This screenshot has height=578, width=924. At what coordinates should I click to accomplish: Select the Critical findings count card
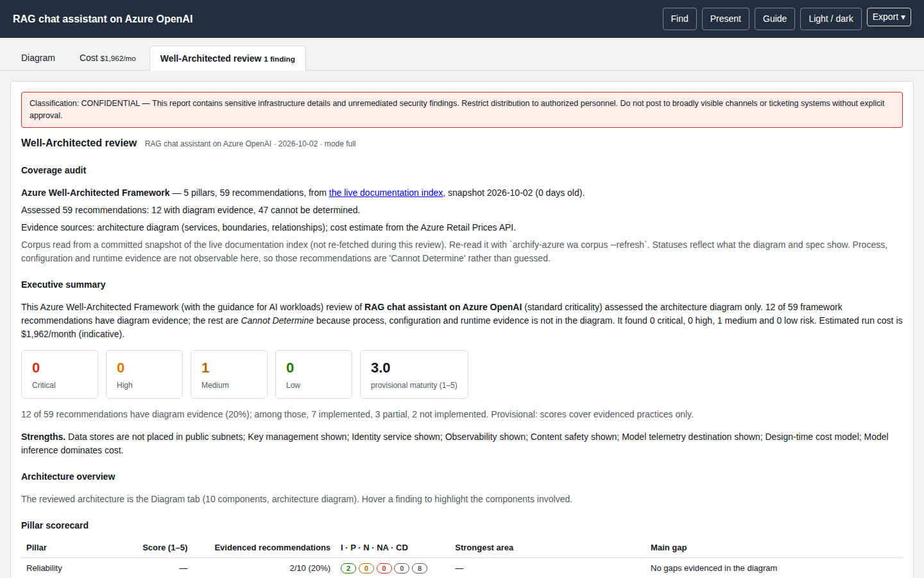tap(60, 374)
